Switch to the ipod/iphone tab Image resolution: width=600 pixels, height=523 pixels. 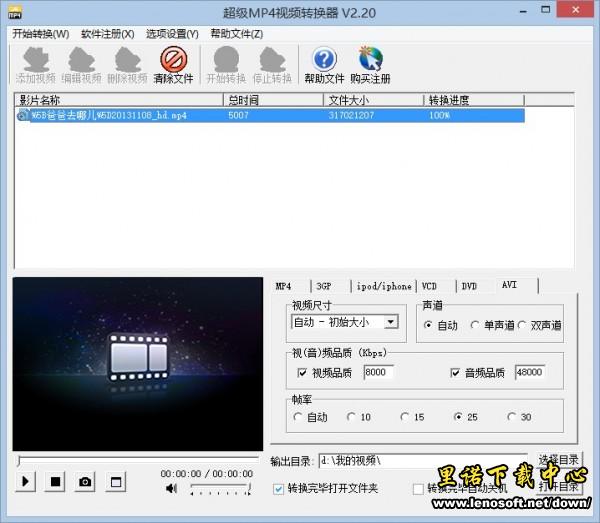pyautogui.click(x=384, y=286)
